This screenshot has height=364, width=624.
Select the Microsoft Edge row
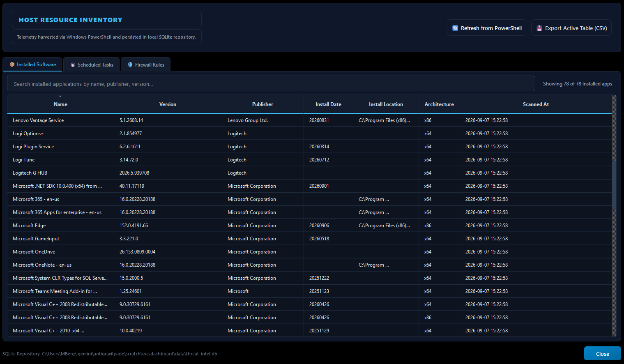pos(309,226)
